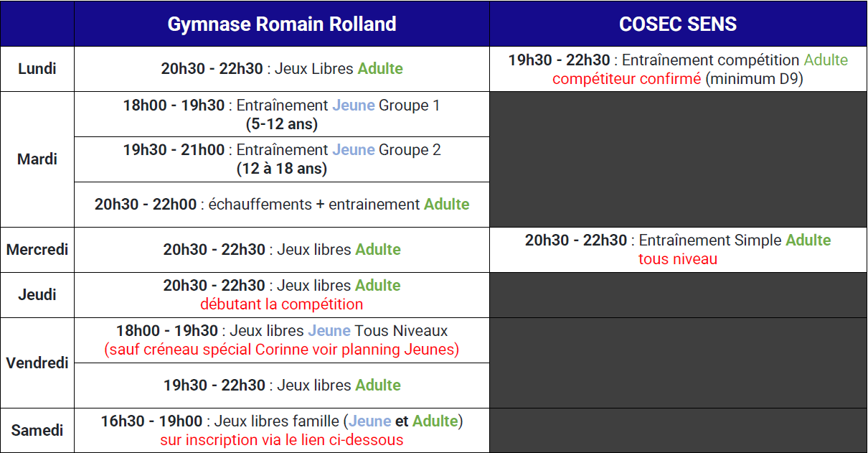Click the Entraînement Jeune Groupe 1 slot
868x453 pixels.
[282, 114]
